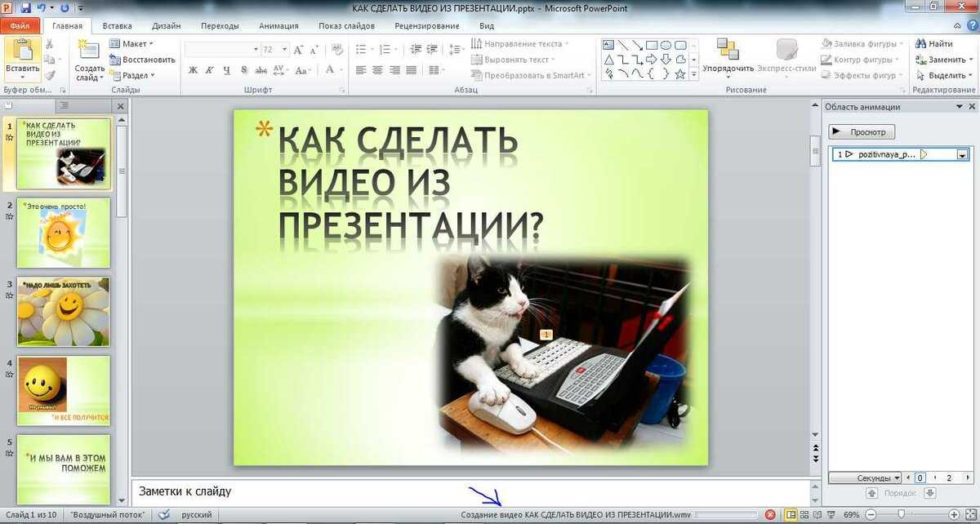
Task: Select the oval shape in shapes gallery
Action: (666, 45)
